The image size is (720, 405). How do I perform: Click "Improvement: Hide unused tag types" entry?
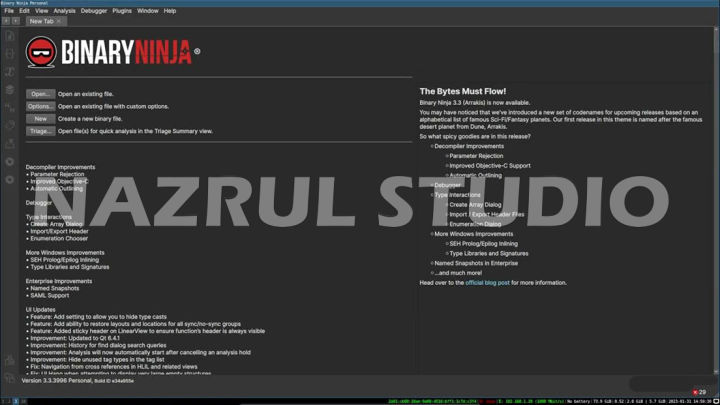click(97, 360)
